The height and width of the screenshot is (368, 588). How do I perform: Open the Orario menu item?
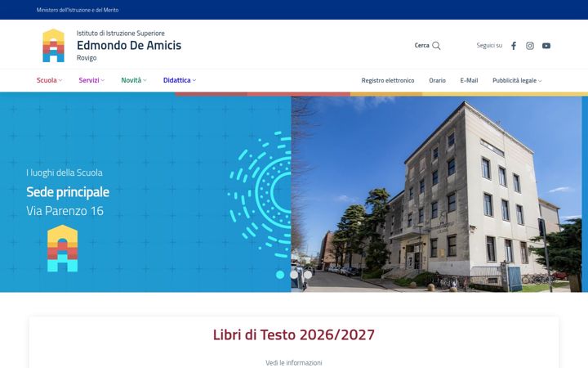pos(437,80)
